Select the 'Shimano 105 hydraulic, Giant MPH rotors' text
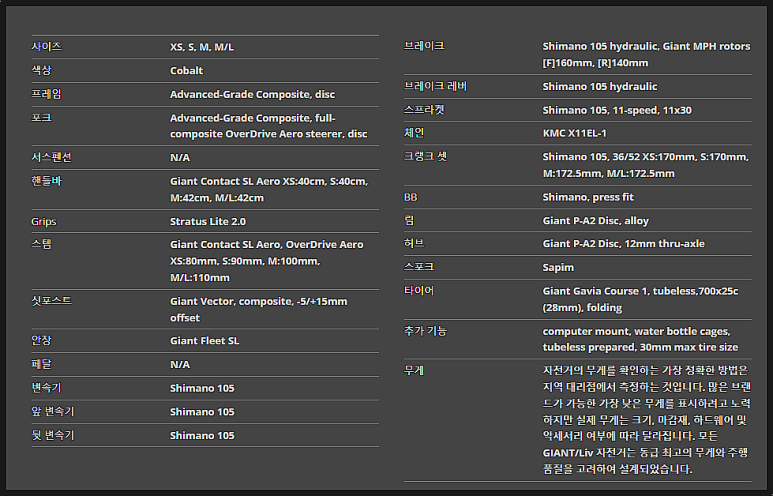Image resolution: width=773 pixels, height=496 pixels. pos(646,54)
